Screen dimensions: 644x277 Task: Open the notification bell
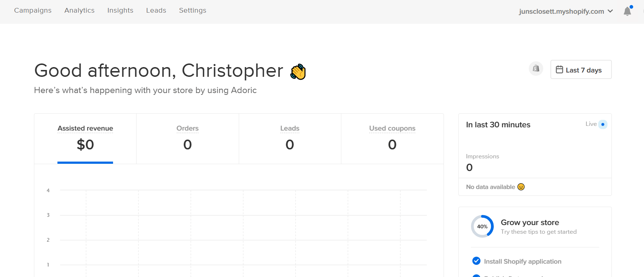tap(627, 11)
